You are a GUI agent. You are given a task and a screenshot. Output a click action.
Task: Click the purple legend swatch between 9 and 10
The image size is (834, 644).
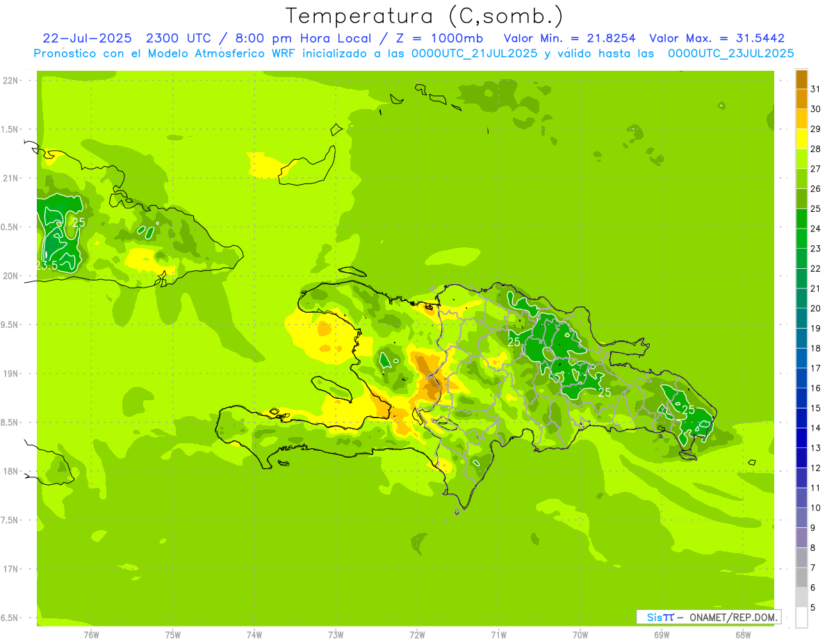(801, 518)
